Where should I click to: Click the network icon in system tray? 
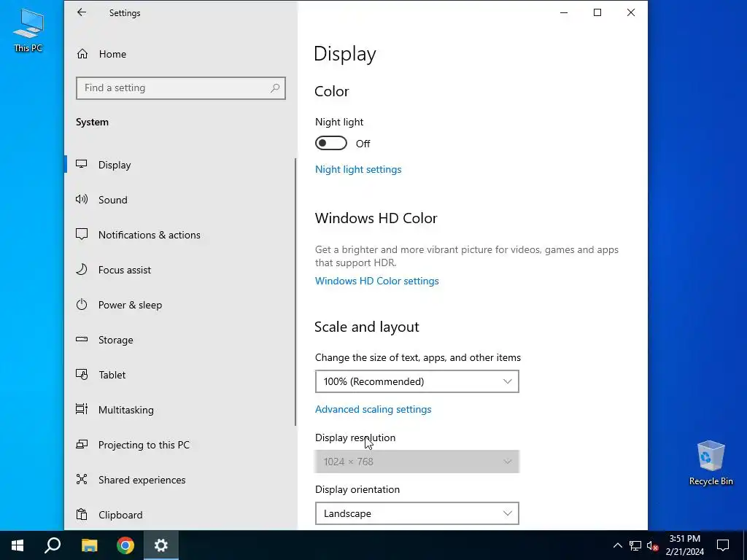pos(635,545)
